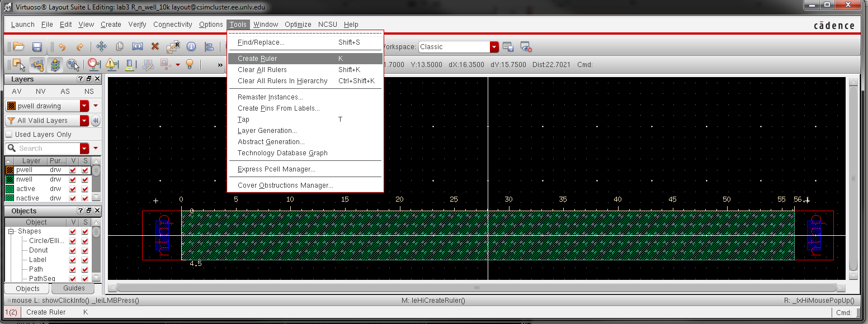The image size is (868, 324).
Task: Click the lightbulb icon in toolbar
Action: [190, 65]
